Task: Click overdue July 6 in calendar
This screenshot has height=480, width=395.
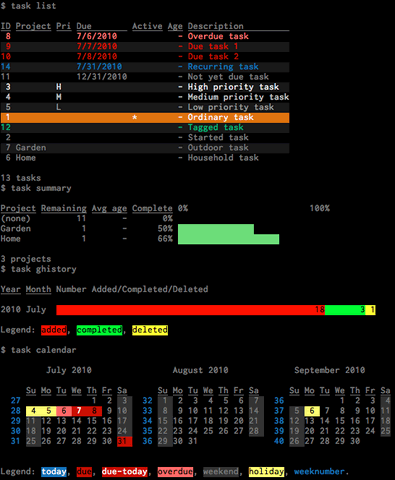Action: coord(64,411)
